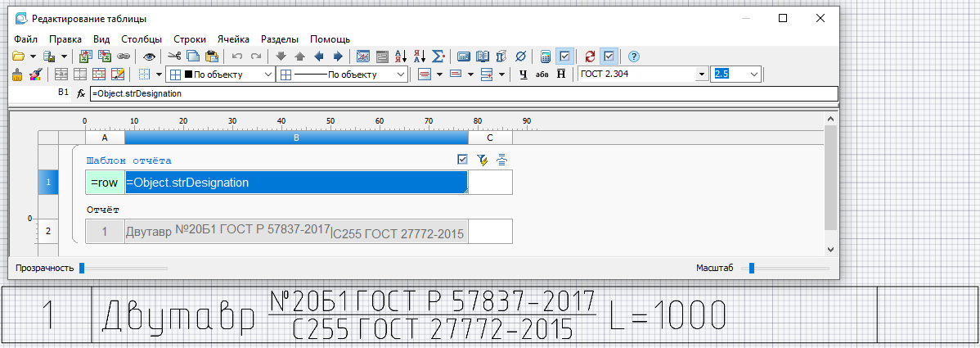Screen dimensions: 980x348
Task: Click the blue help question icon
Action: click(633, 56)
